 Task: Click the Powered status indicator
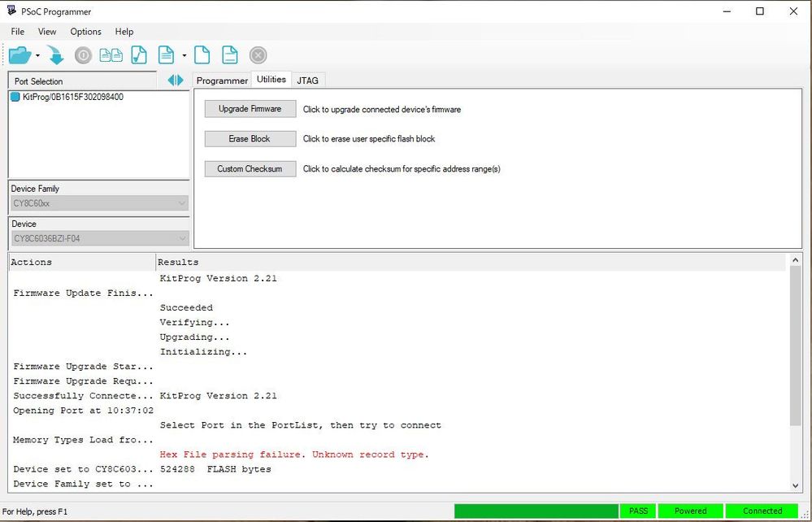pos(690,511)
